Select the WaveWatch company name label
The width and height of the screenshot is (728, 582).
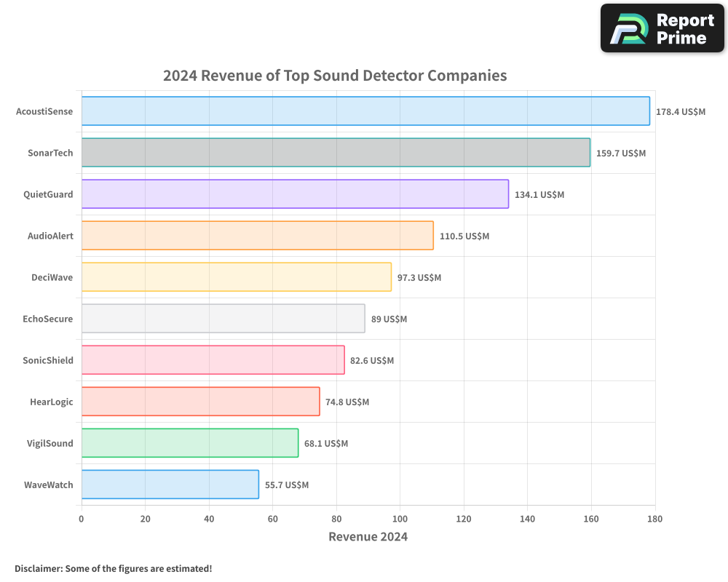coord(48,485)
